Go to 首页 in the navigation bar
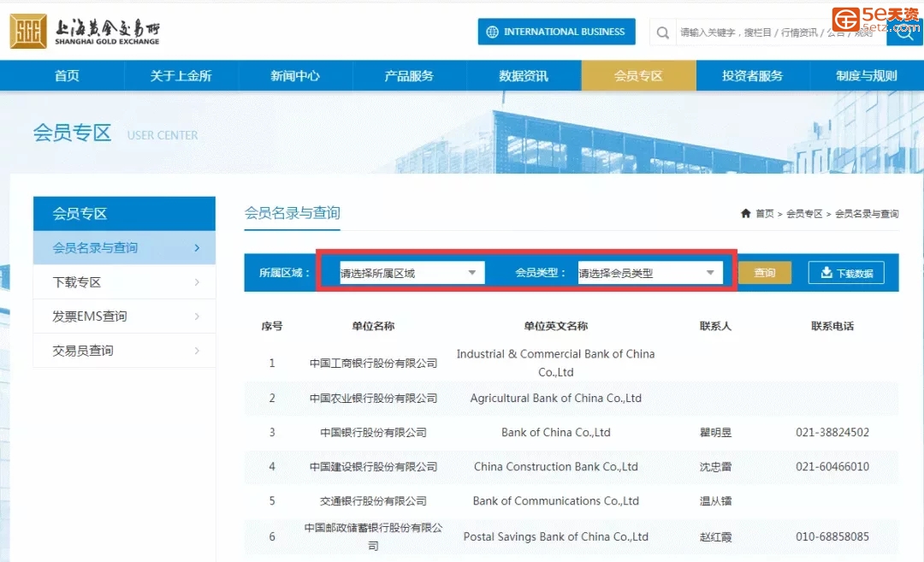This screenshot has height=562, width=924. click(x=67, y=75)
